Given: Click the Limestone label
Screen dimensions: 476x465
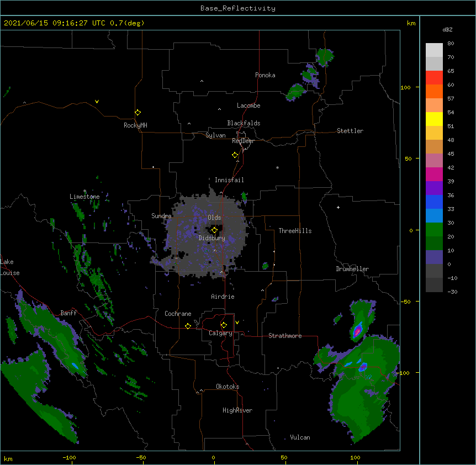Looking at the screenshot, I should pos(84,197).
